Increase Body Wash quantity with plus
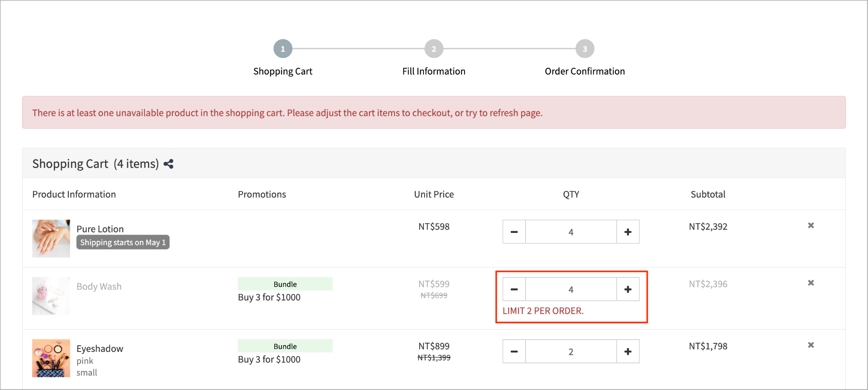Image resolution: width=868 pixels, height=390 pixels. tap(628, 289)
